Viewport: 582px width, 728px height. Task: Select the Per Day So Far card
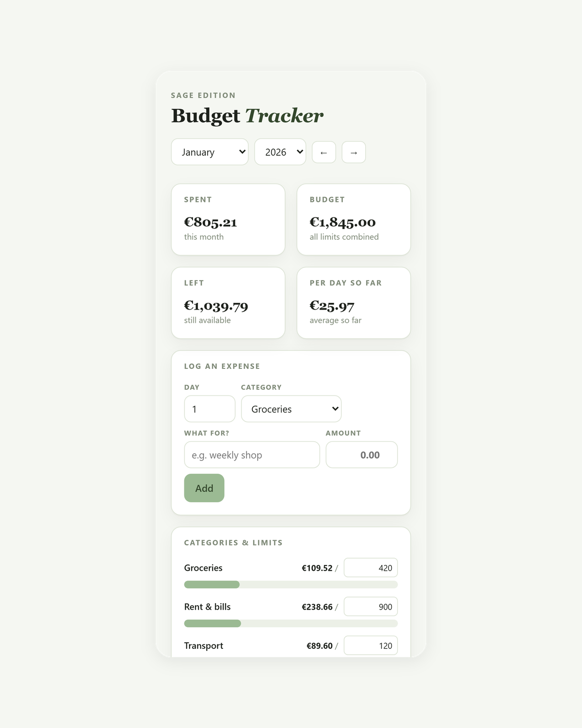point(354,303)
